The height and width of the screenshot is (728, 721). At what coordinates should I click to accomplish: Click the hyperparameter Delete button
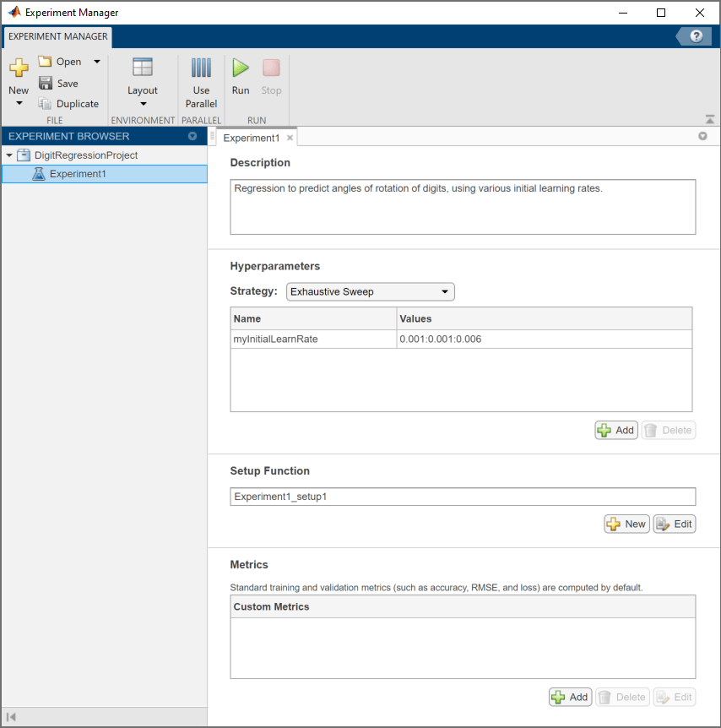(x=669, y=430)
